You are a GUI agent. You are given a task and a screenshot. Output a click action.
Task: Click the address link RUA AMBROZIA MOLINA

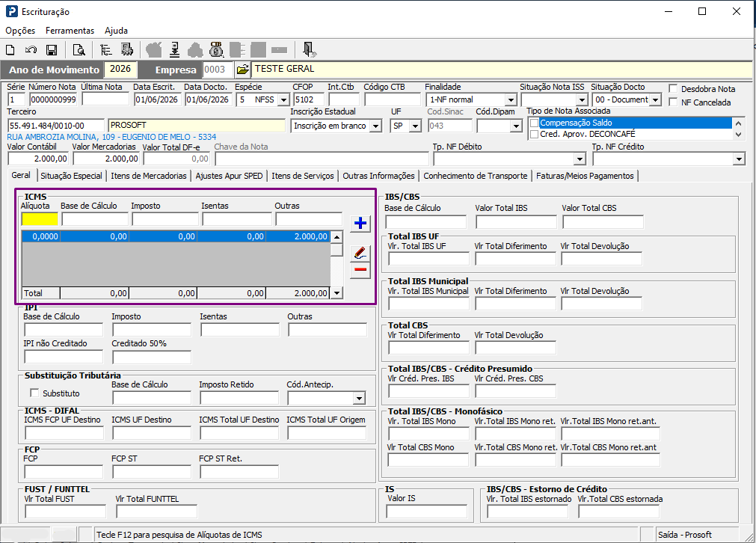click(x=111, y=137)
